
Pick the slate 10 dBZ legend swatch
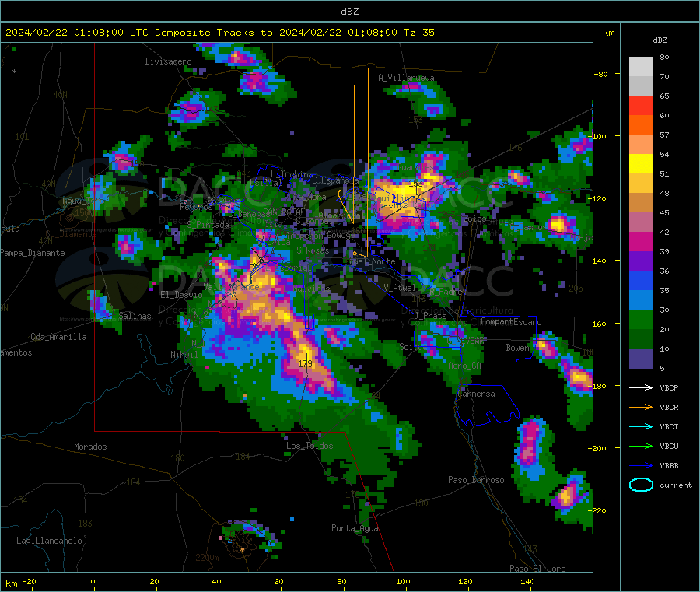(641, 359)
